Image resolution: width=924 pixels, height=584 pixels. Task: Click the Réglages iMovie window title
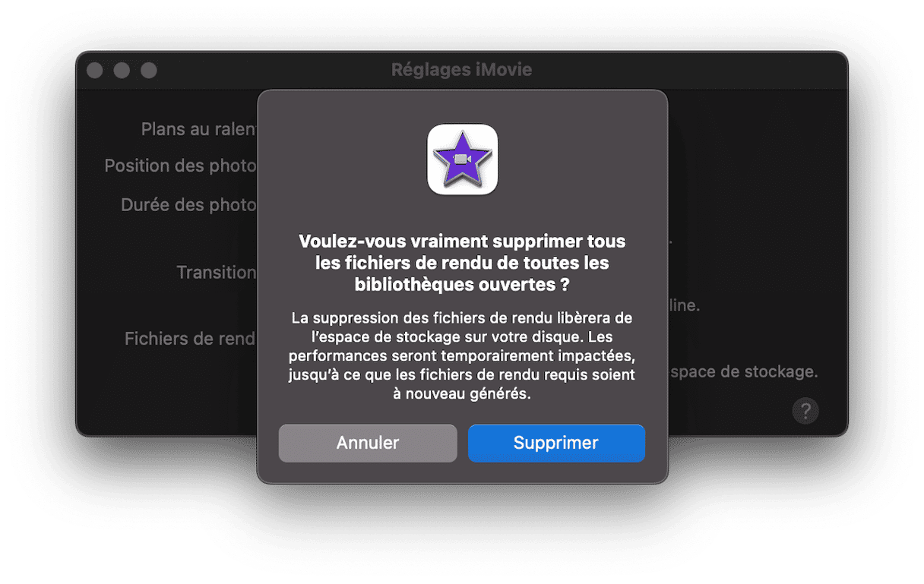pyautogui.click(x=462, y=70)
